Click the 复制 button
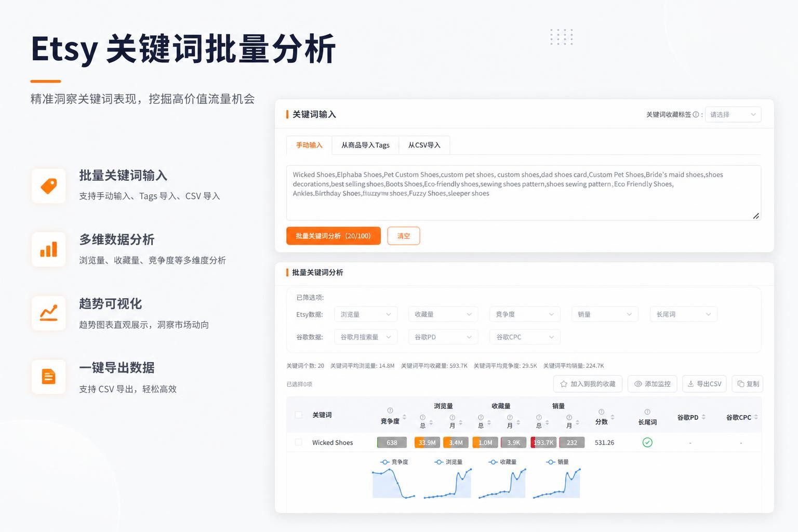The image size is (798, 532). click(x=748, y=384)
